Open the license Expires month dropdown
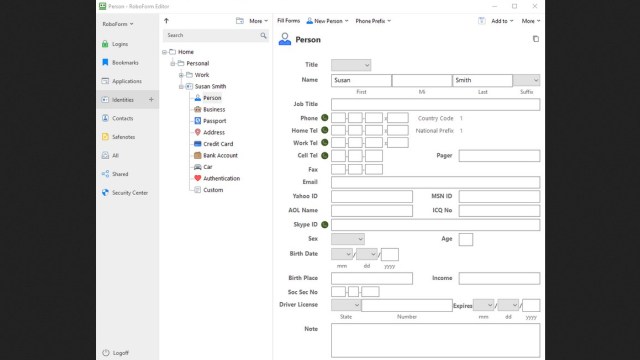The width and height of the screenshot is (640, 360). (483, 305)
